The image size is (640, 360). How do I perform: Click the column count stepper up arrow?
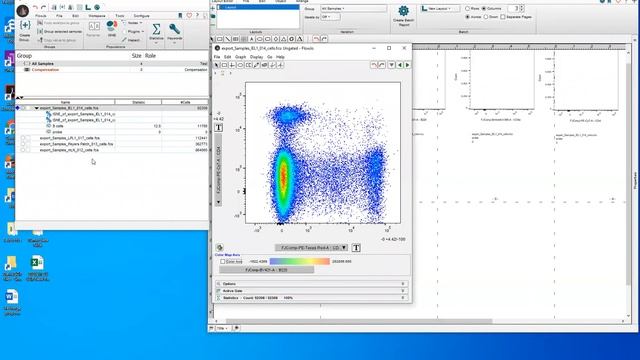(x=522, y=7)
